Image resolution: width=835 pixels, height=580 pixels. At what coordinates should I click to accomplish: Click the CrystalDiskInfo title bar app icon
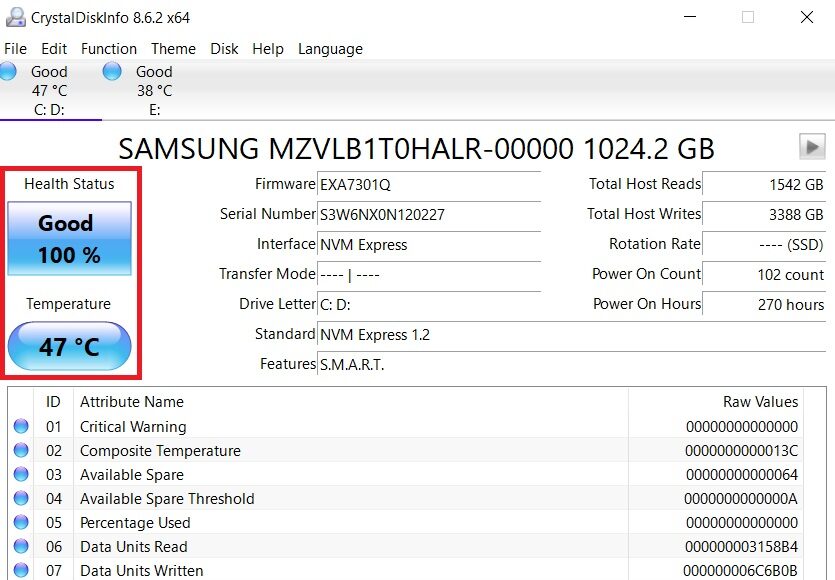pos(15,17)
